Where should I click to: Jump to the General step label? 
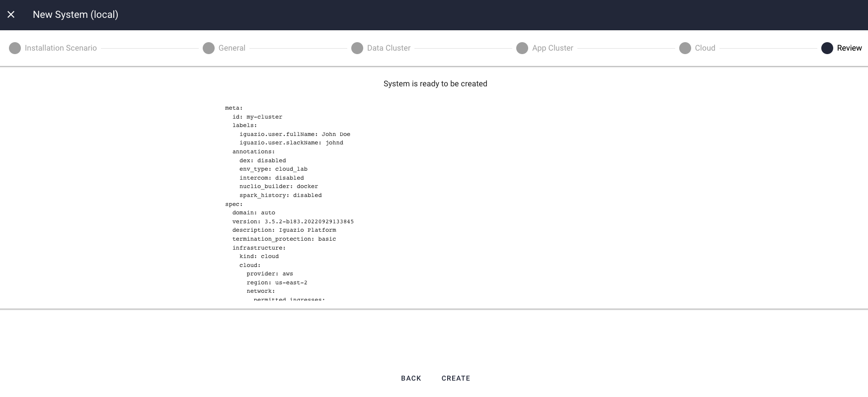click(x=232, y=48)
